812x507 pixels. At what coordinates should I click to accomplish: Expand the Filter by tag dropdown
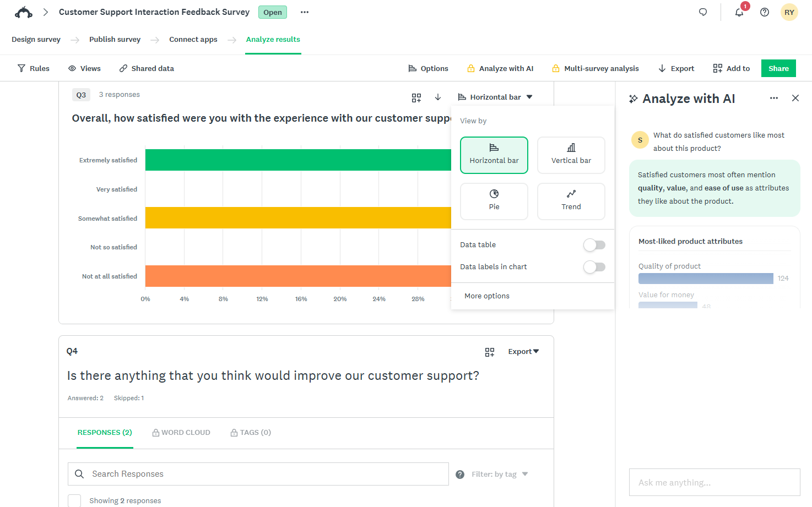click(x=500, y=475)
